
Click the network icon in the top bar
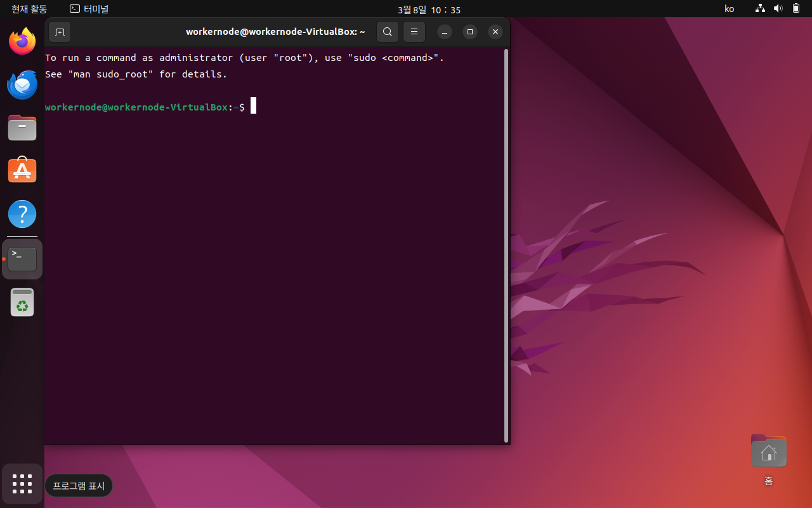759,9
